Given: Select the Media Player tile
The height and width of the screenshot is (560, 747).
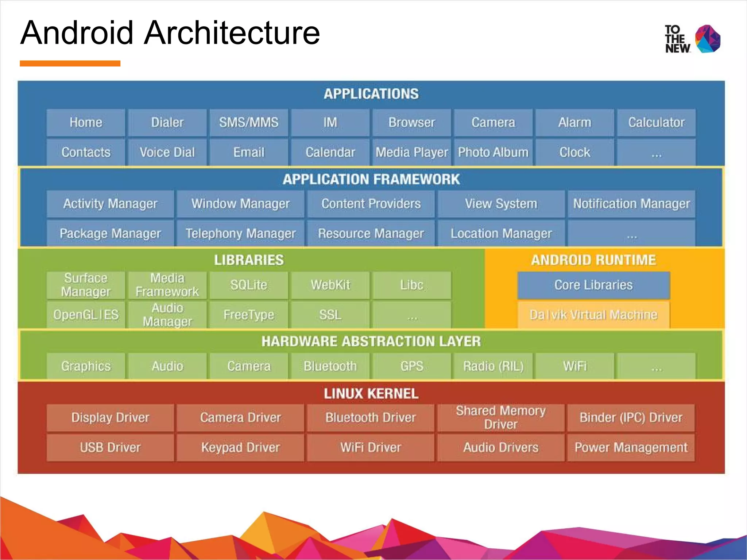Looking at the screenshot, I should pos(411,152).
